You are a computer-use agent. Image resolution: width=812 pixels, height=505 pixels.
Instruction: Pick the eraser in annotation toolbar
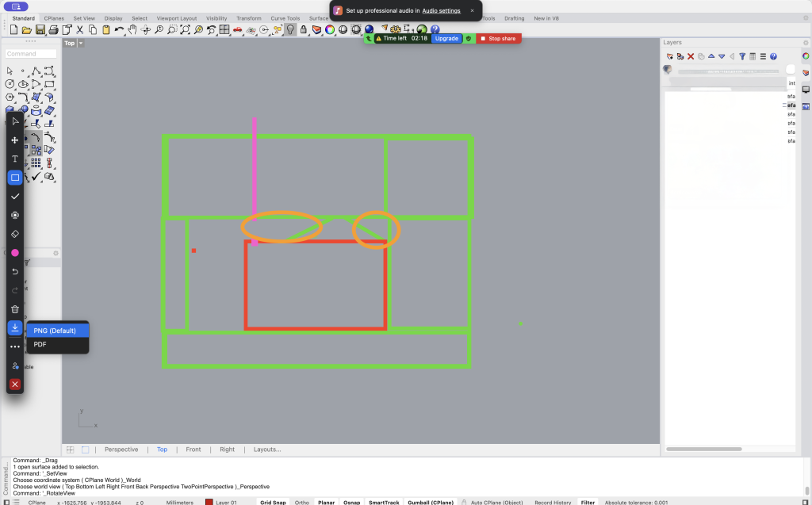pos(14,234)
